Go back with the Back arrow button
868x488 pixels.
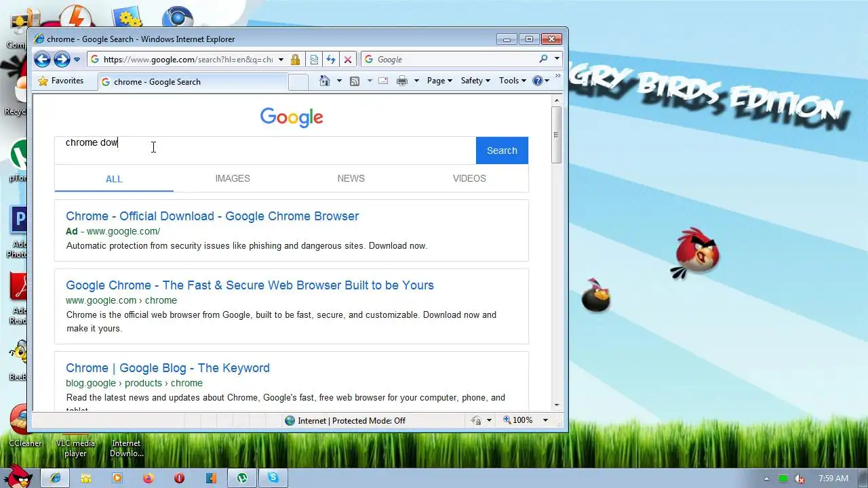(42, 60)
